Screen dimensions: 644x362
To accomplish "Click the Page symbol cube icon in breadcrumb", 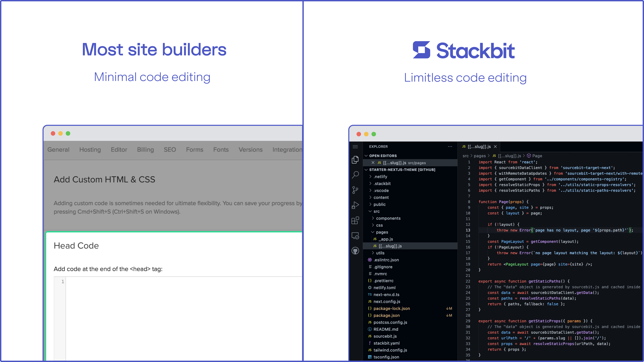I will coord(529,156).
